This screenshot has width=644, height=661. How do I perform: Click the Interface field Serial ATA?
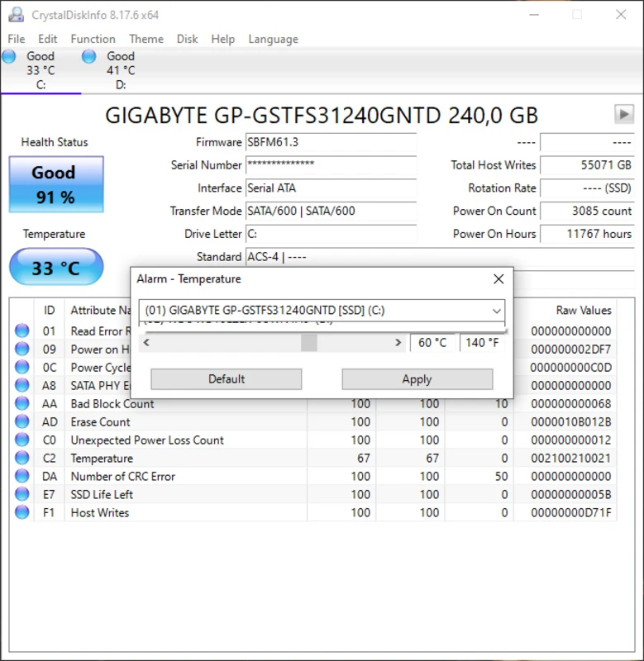[331, 188]
